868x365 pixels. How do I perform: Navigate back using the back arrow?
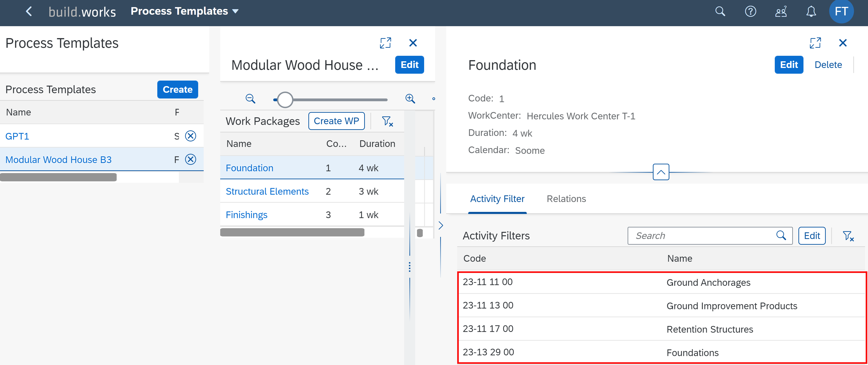[29, 11]
